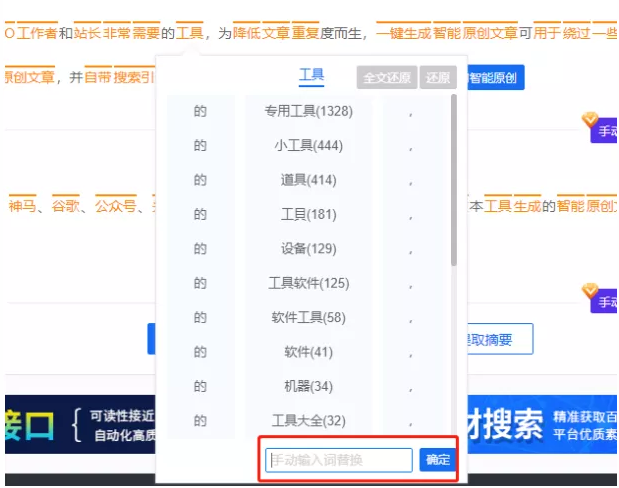Click the 接口 banner on the left
This screenshot has height=488, width=619.
point(80,424)
